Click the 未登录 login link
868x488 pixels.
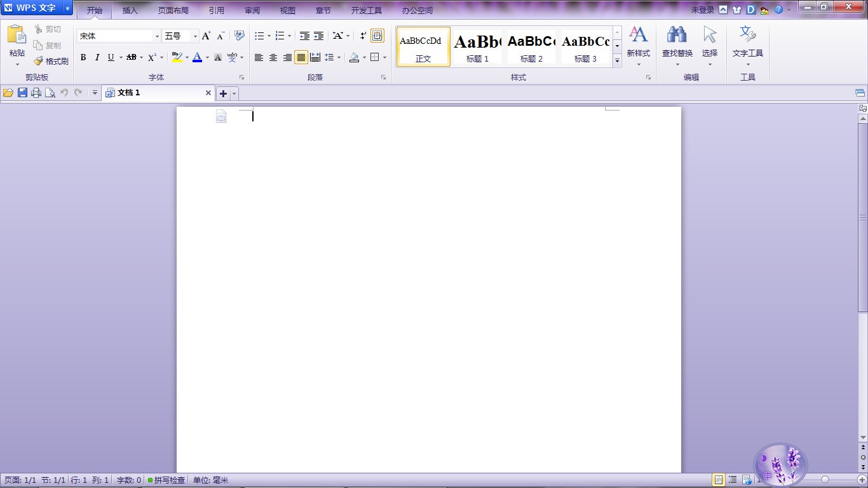[702, 10]
